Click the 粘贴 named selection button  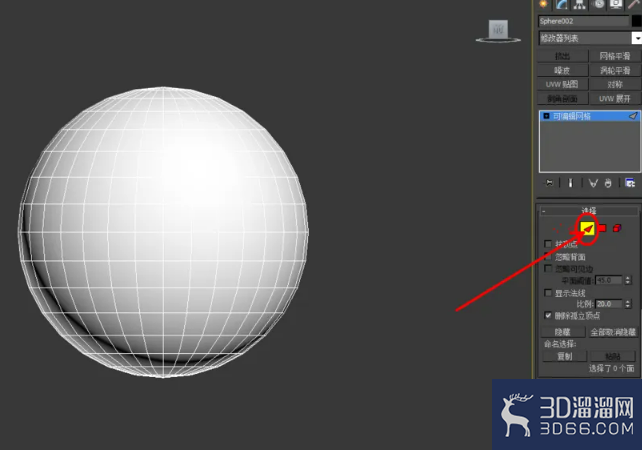coord(613,356)
